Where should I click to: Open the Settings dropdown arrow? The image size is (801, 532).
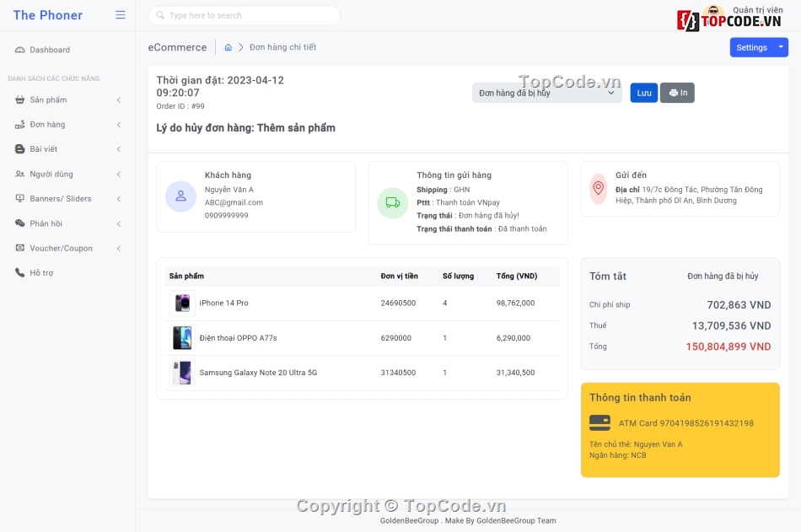tap(781, 47)
